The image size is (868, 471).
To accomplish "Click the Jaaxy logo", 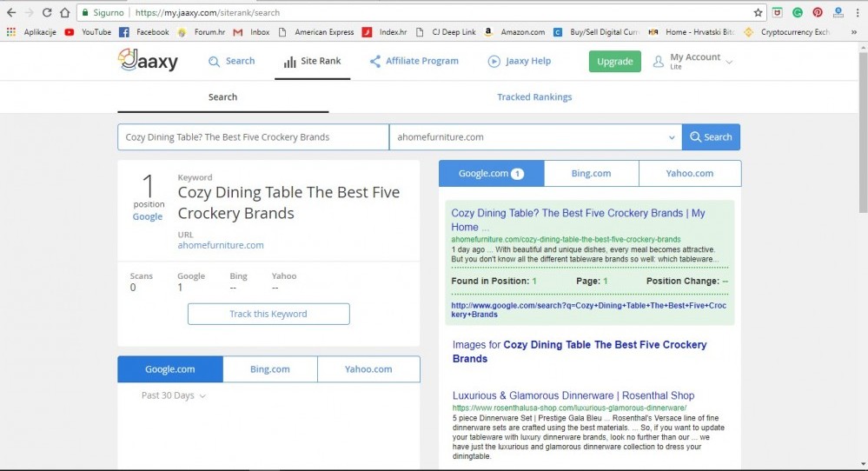I will [x=148, y=60].
